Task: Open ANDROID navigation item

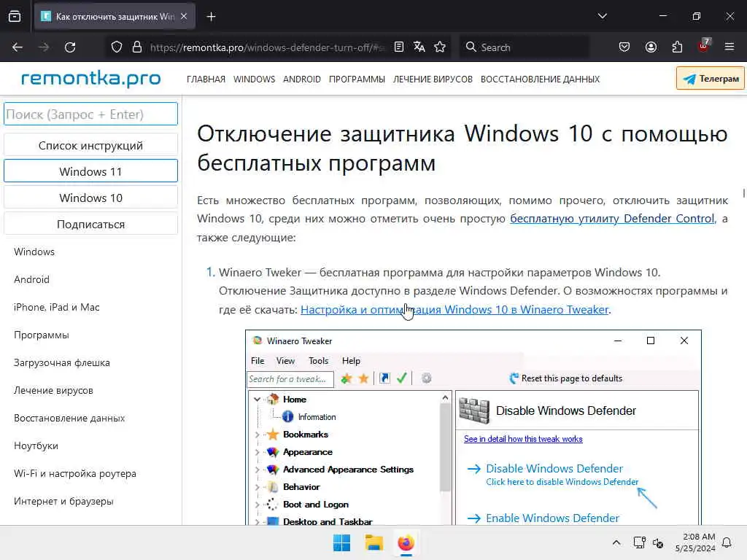Action: click(x=301, y=79)
